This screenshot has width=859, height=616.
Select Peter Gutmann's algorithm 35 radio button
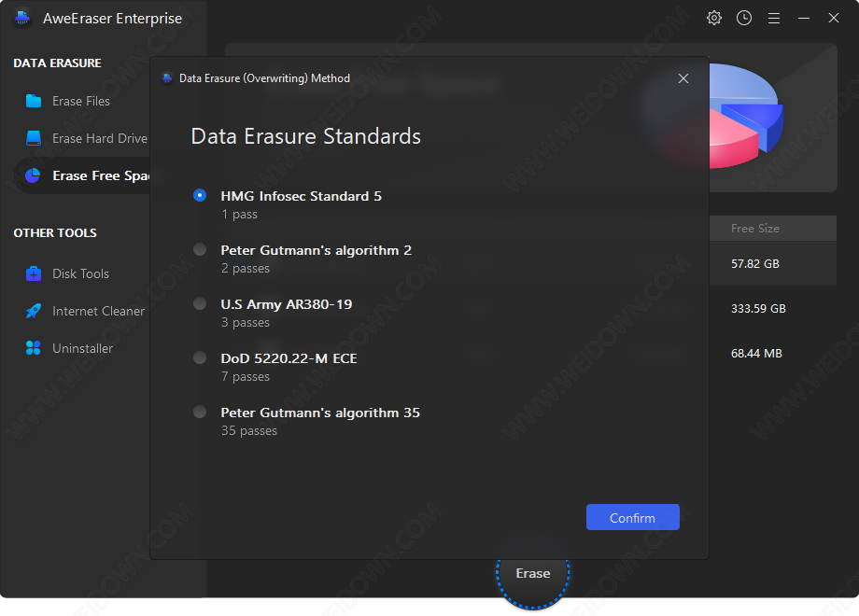pyautogui.click(x=200, y=412)
